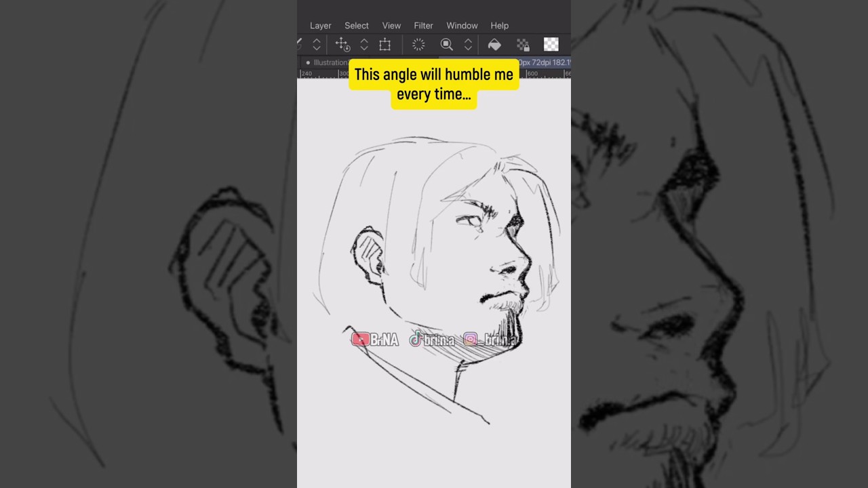Click the YouTube icon in the watermark
Viewport: 868px width, 488px height.
tap(360, 340)
